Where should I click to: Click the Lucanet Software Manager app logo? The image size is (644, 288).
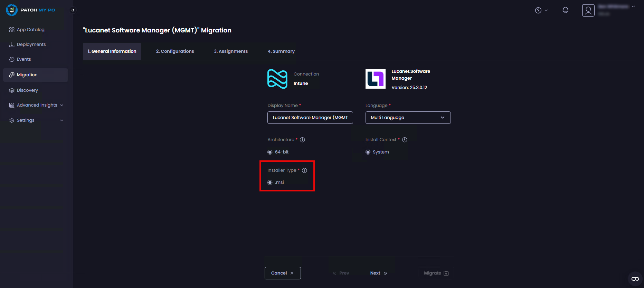pyautogui.click(x=376, y=79)
